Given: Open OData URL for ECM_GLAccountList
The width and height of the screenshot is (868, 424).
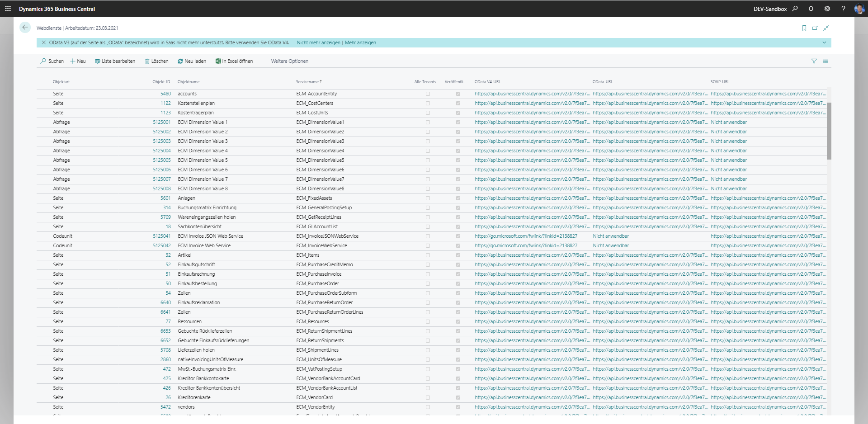Looking at the screenshot, I should pyautogui.click(x=650, y=226).
